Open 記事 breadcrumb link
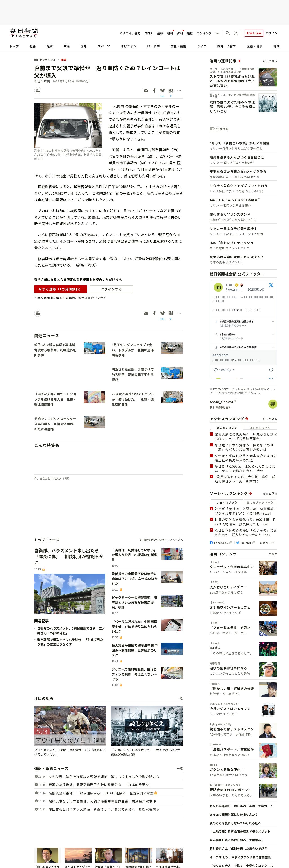The height and width of the screenshot is (868, 289). point(64,60)
